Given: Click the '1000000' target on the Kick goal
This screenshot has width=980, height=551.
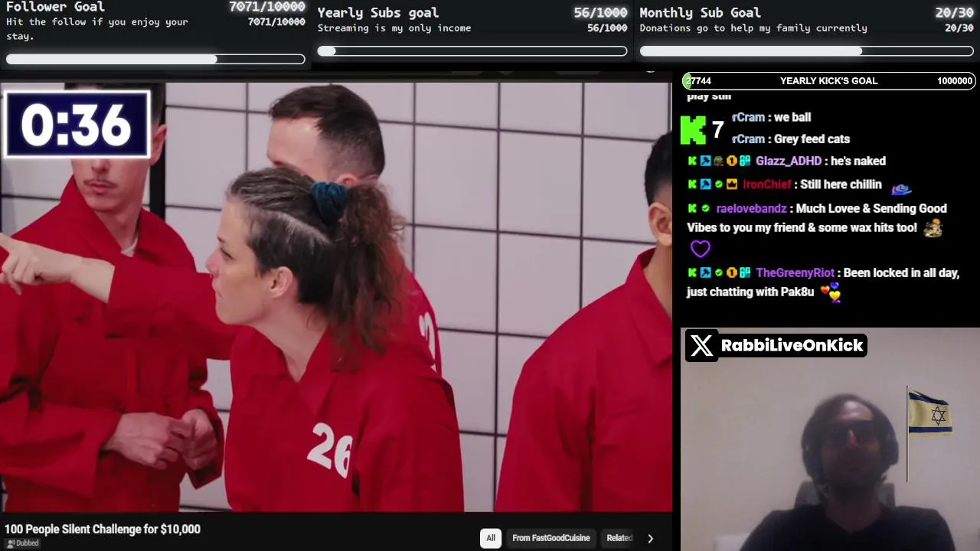Looking at the screenshot, I should [x=955, y=81].
